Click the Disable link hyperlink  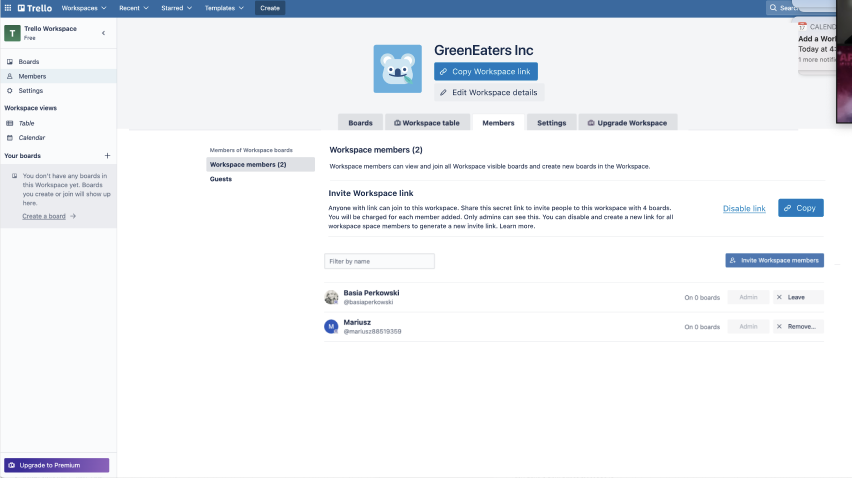[x=744, y=208]
